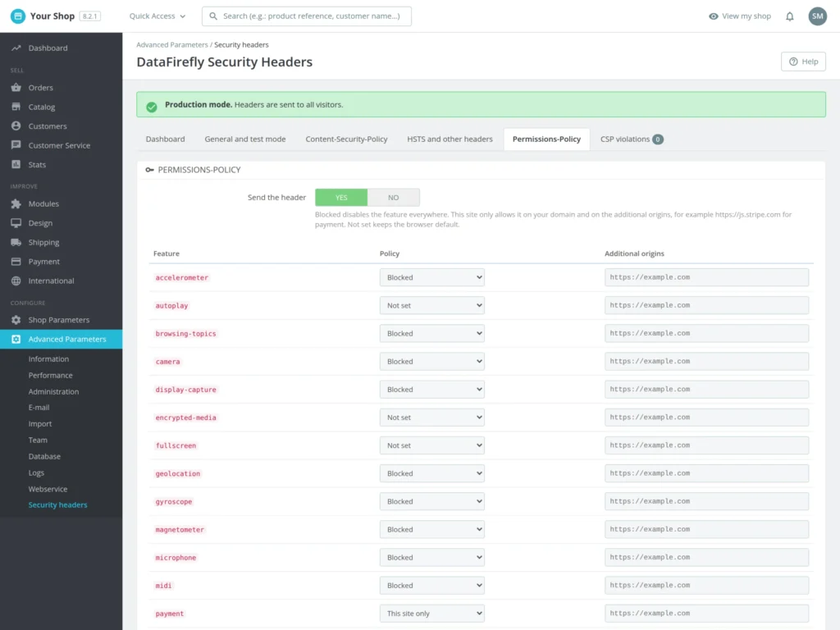840x630 pixels.
Task: Open the accelerometer policy dropdown
Action: tap(431, 277)
